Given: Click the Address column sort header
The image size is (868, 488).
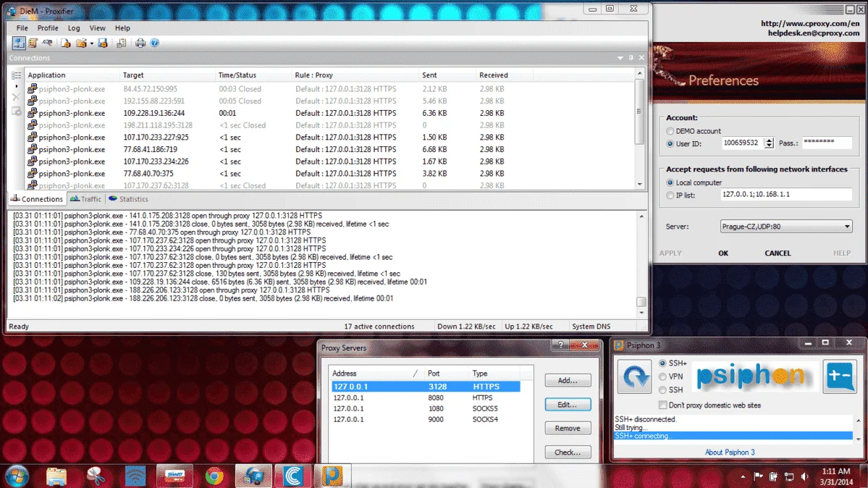Looking at the screenshot, I should coord(376,374).
